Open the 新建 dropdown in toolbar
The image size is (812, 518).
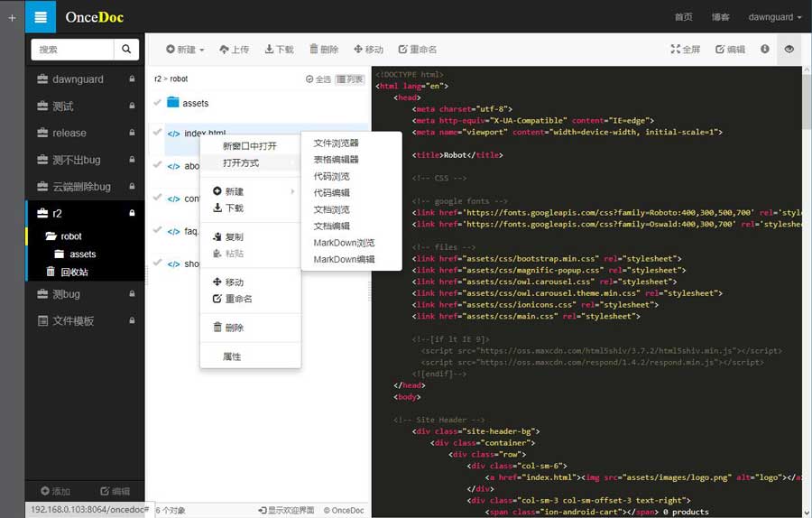[185, 50]
